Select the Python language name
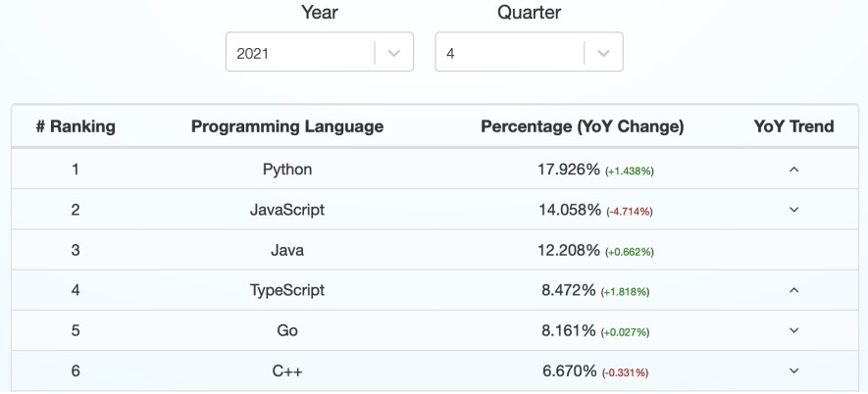 (287, 170)
